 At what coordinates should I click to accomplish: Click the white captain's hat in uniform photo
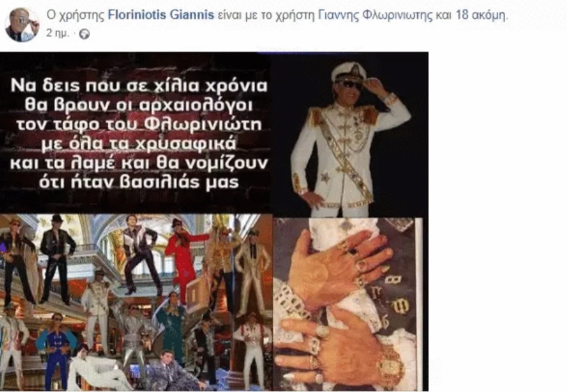click(x=349, y=71)
